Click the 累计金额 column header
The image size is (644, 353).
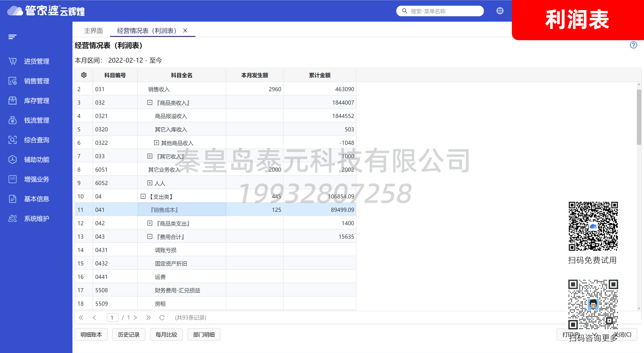click(x=320, y=75)
